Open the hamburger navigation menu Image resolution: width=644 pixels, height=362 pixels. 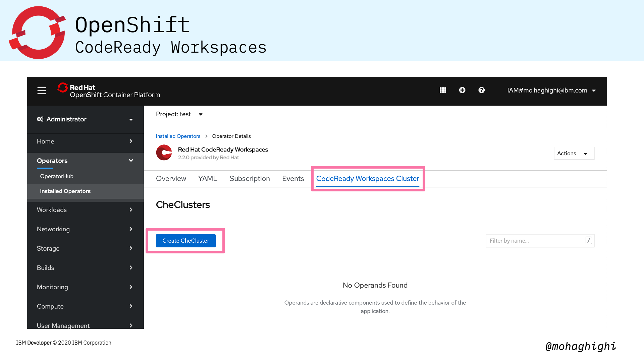(42, 90)
